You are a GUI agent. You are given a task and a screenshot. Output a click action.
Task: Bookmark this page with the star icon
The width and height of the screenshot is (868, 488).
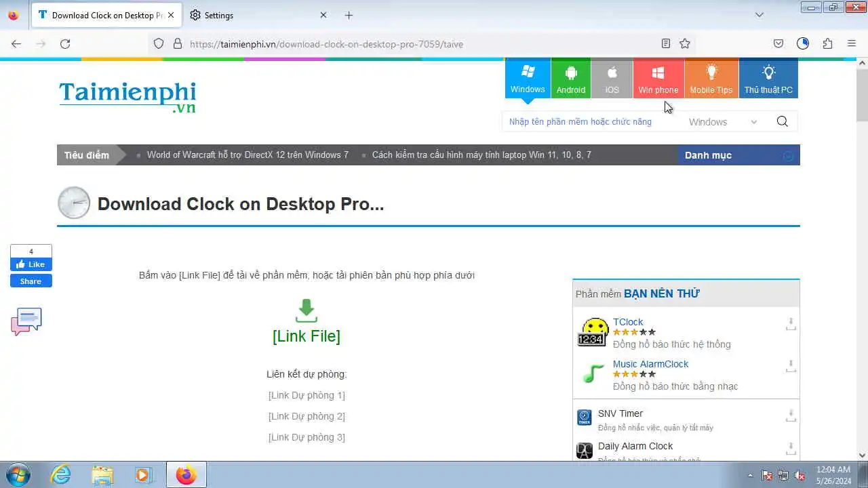coord(685,44)
